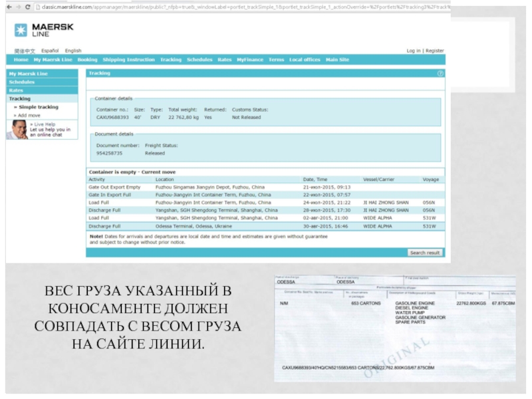The image size is (532, 399).
Task: Open the MyFinance menu item
Action: point(250,60)
